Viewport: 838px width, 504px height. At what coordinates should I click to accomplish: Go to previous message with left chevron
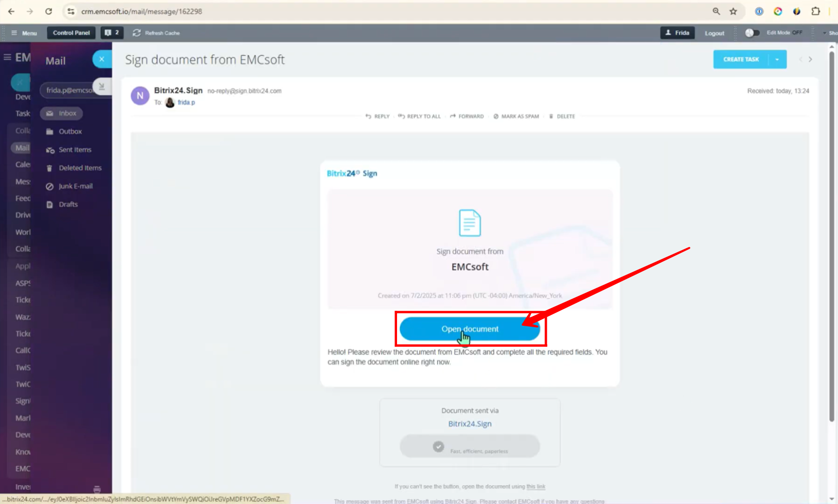(x=801, y=59)
